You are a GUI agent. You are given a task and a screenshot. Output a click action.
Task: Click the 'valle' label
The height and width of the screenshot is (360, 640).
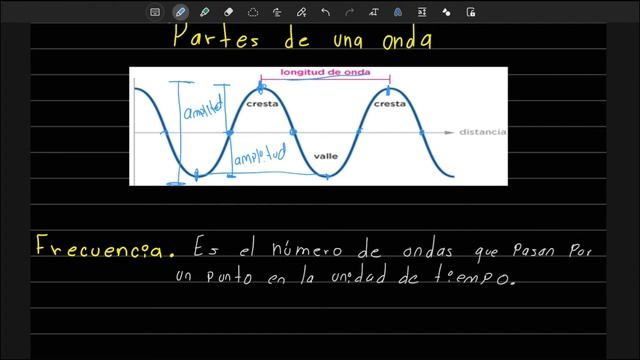(x=326, y=156)
